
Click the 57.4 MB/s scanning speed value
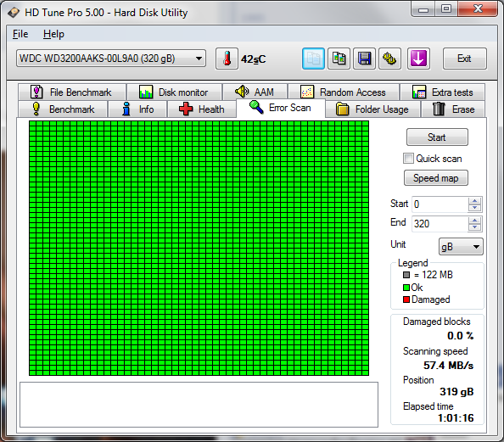[x=448, y=366]
